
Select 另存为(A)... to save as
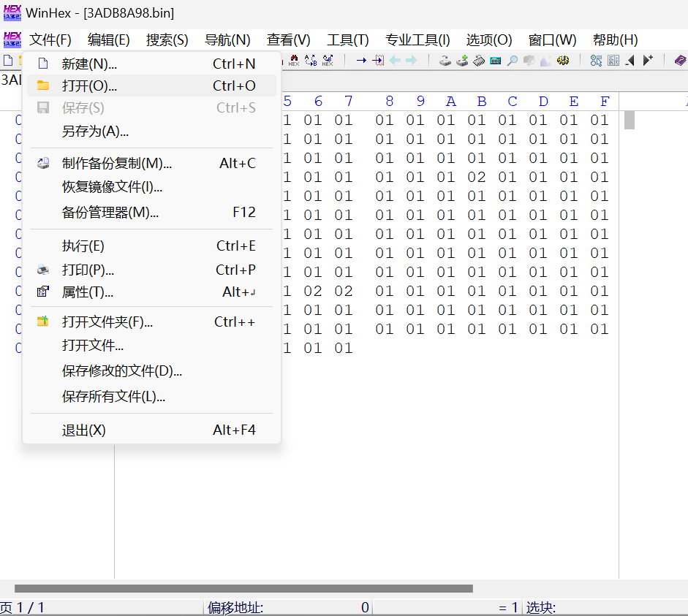pyautogui.click(x=95, y=132)
